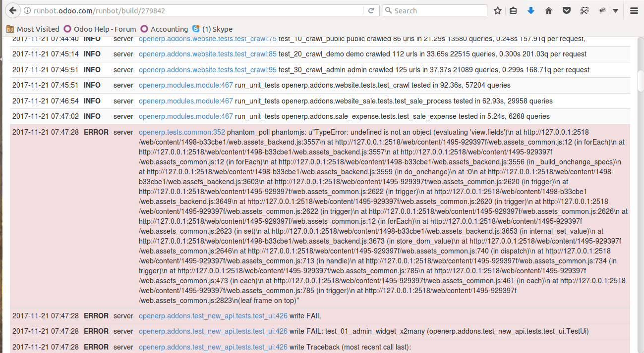Open the openerp.tests.common:352 link
Image resolution: width=644 pixels, height=353 pixels.
pyautogui.click(x=182, y=132)
